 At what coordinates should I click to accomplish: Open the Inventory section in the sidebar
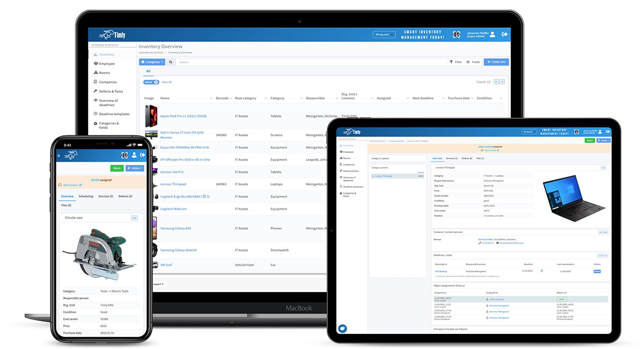107,54
